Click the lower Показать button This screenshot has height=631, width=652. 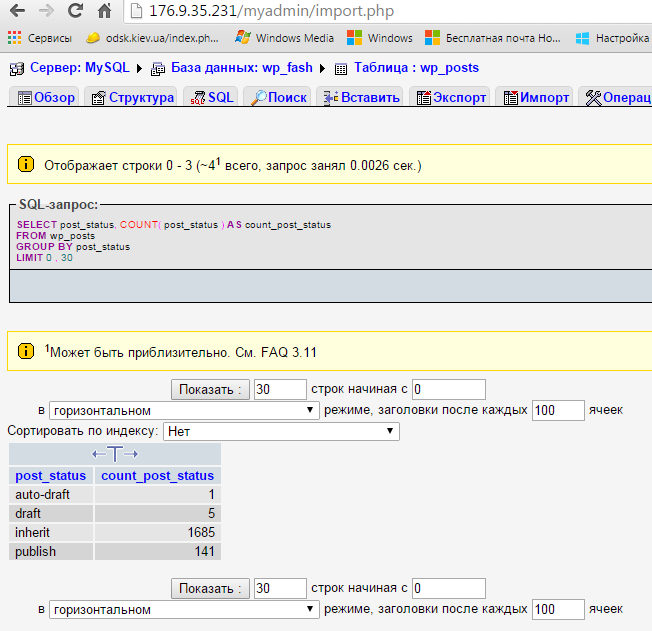point(210,588)
